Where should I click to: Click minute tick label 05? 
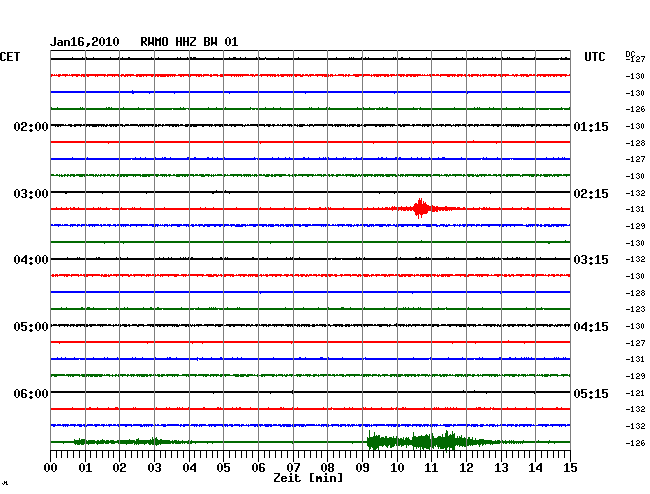tap(223, 467)
